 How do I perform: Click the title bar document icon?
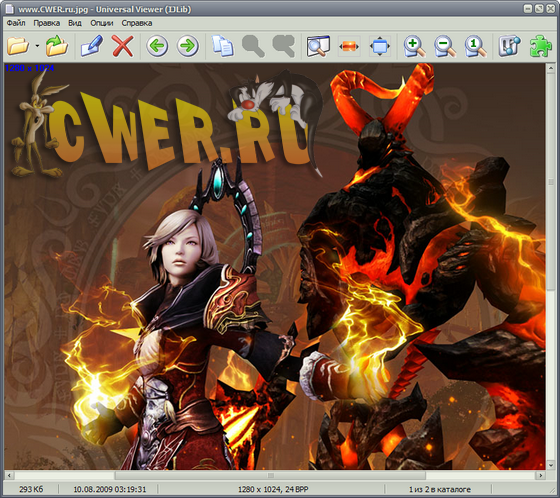pyautogui.click(x=10, y=9)
